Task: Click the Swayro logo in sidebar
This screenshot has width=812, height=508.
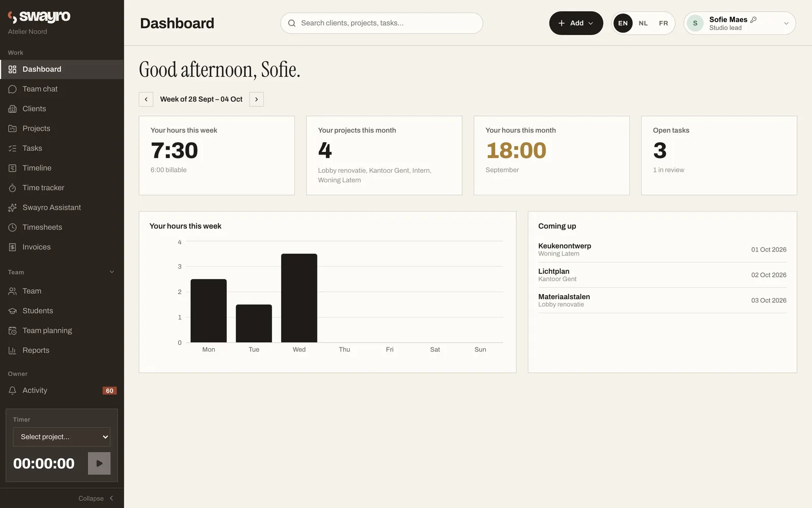Action: 39,17
